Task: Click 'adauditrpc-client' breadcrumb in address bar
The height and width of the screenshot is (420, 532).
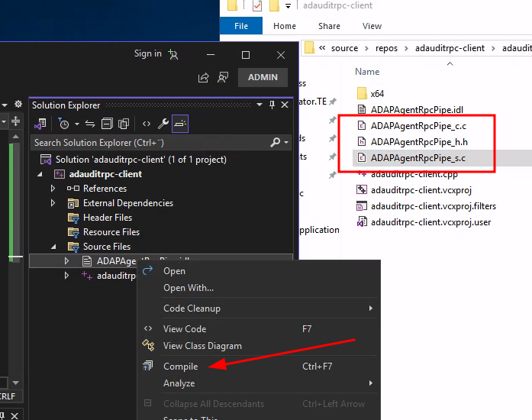Action: (450, 48)
